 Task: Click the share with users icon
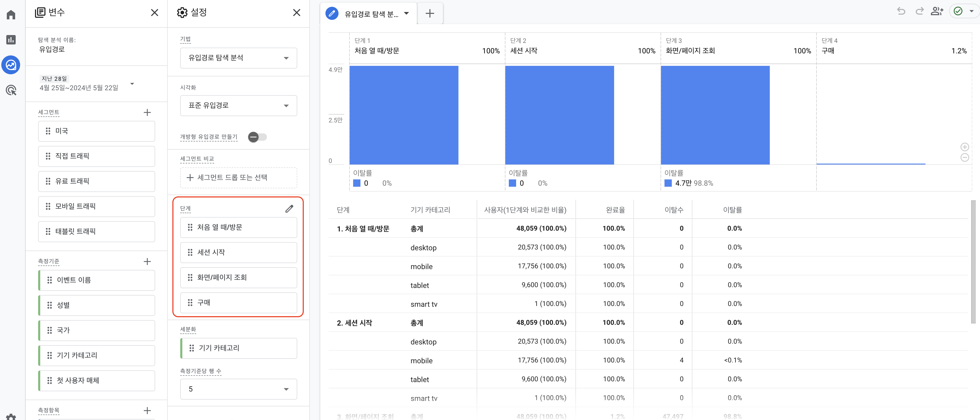(937, 11)
